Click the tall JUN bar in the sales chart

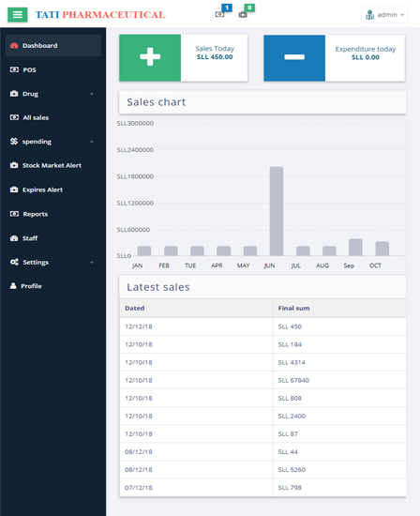pos(277,211)
